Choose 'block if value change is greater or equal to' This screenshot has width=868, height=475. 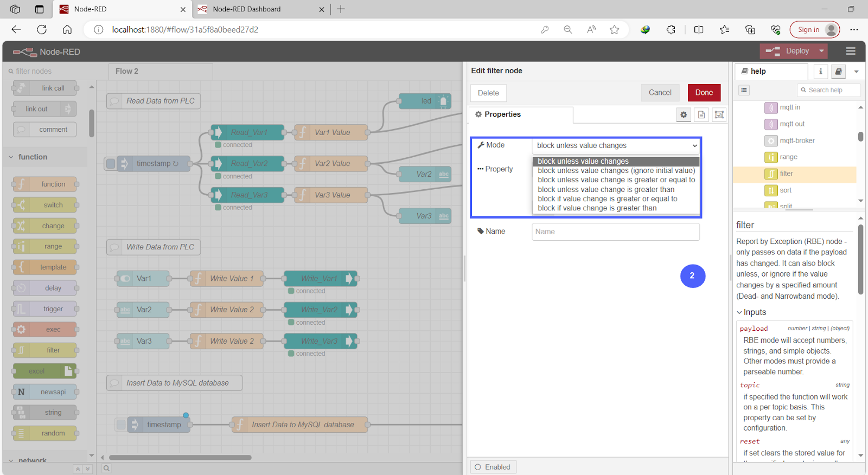coord(616,198)
